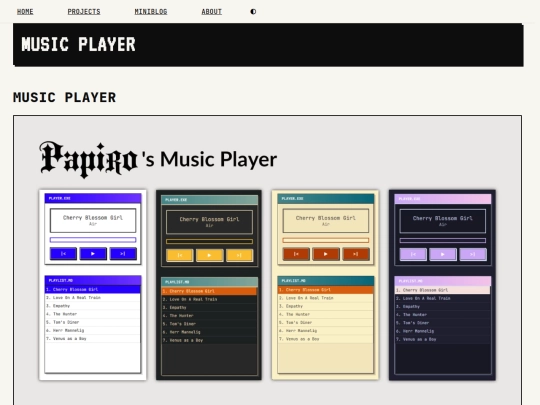Image resolution: width=540 pixels, height=405 pixels.
Task: Seek on dark yellow player progress bar
Action: pyautogui.click(x=209, y=241)
